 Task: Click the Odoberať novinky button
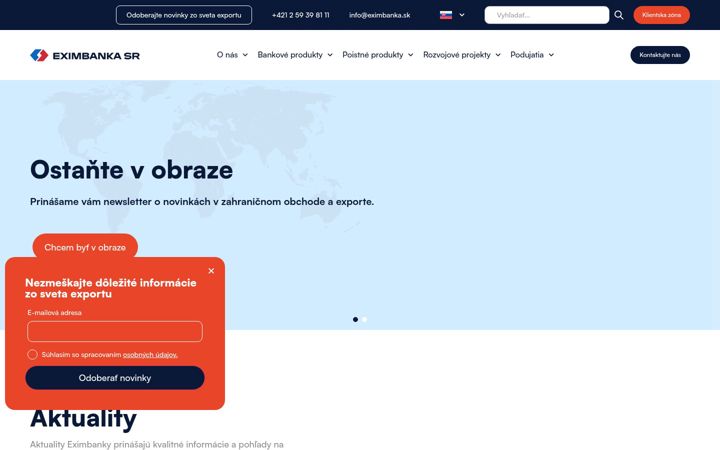pyautogui.click(x=115, y=378)
